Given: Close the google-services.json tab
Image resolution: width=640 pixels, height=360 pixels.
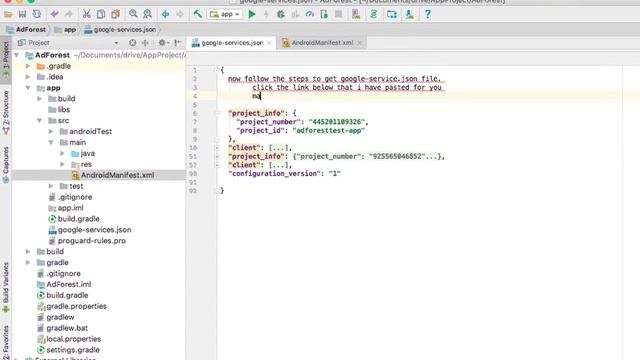Looking at the screenshot, I should pos(269,43).
